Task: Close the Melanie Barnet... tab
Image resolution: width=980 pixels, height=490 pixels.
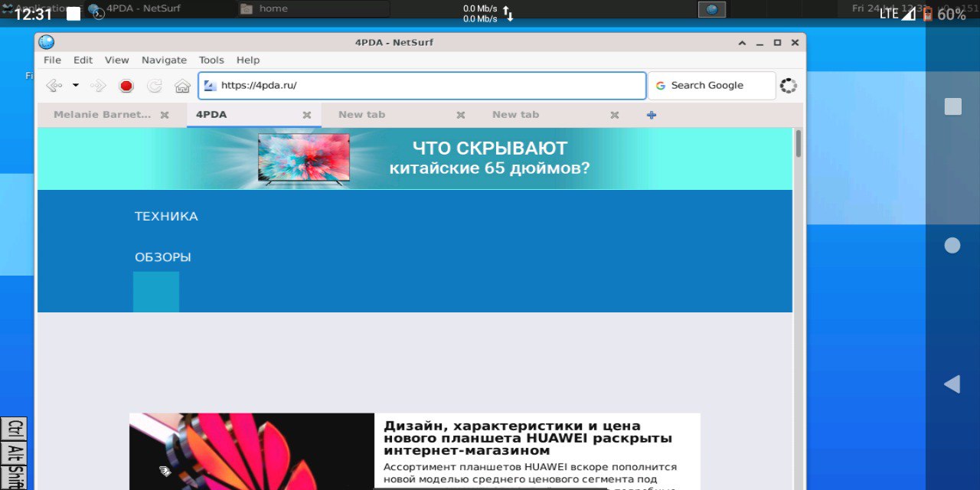Action: (x=164, y=116)
